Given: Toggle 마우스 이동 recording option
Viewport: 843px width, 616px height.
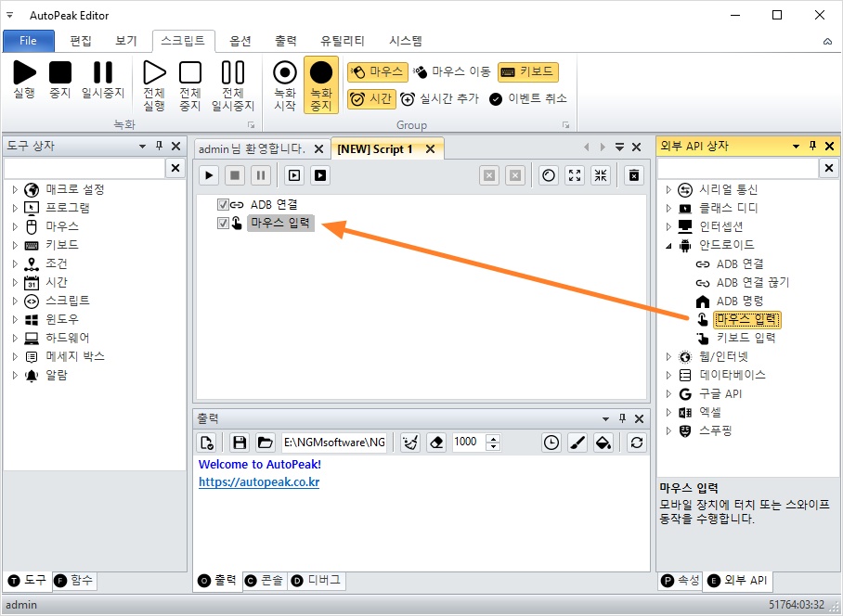Looking at the screenshot, I should point(452,72).
